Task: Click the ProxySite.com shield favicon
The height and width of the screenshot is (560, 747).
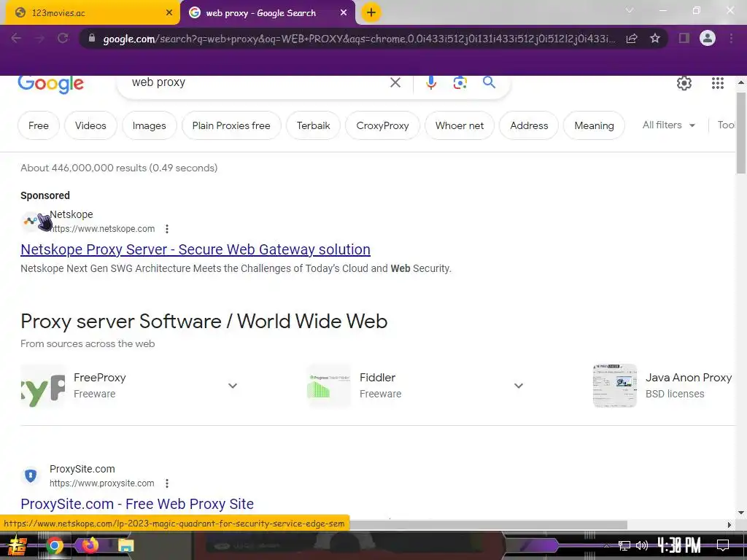Action: [x=31, y=475]
